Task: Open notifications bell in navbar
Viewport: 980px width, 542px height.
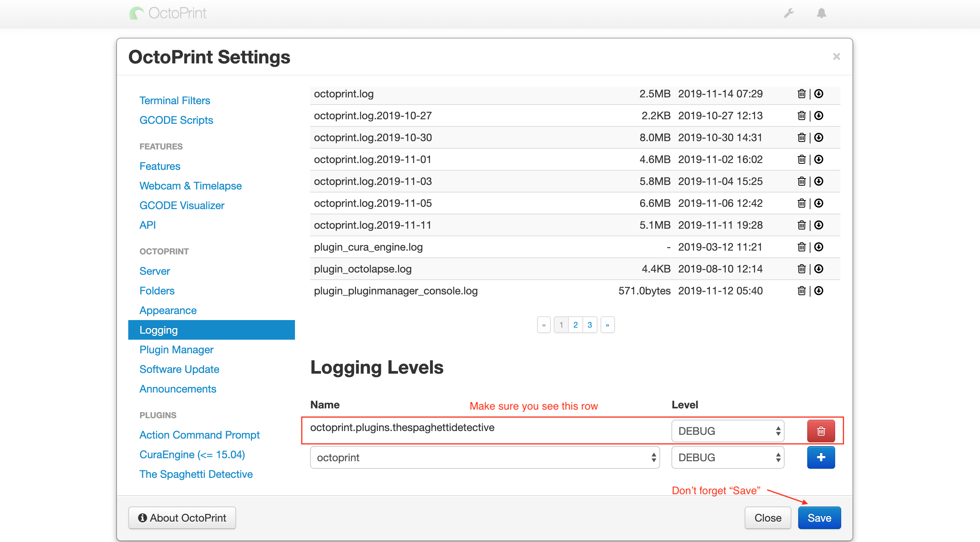Action: pyautogui.click(x=821, y=13)
